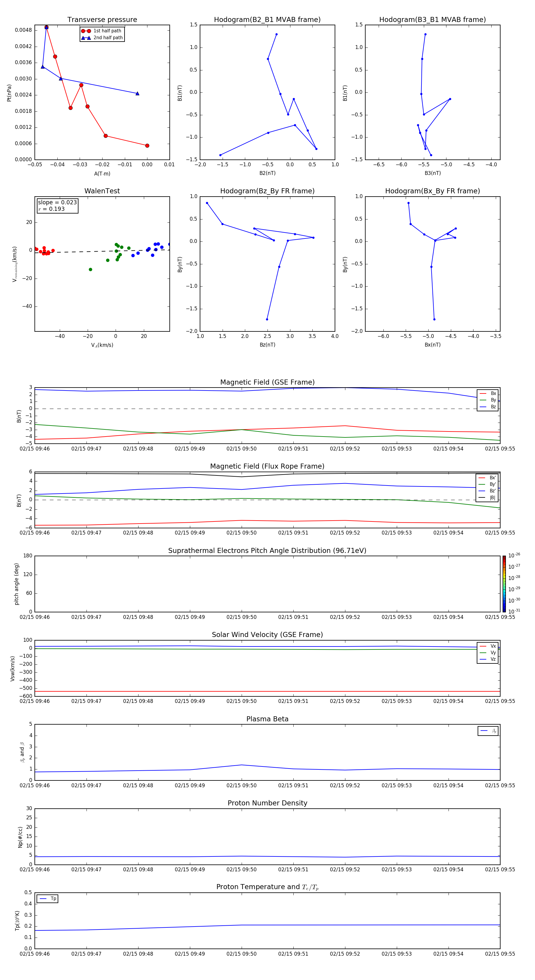Click the 'Vsw(km/s)' y-axis label
Screen dimensions: 535x980
(x=12, y=668)
